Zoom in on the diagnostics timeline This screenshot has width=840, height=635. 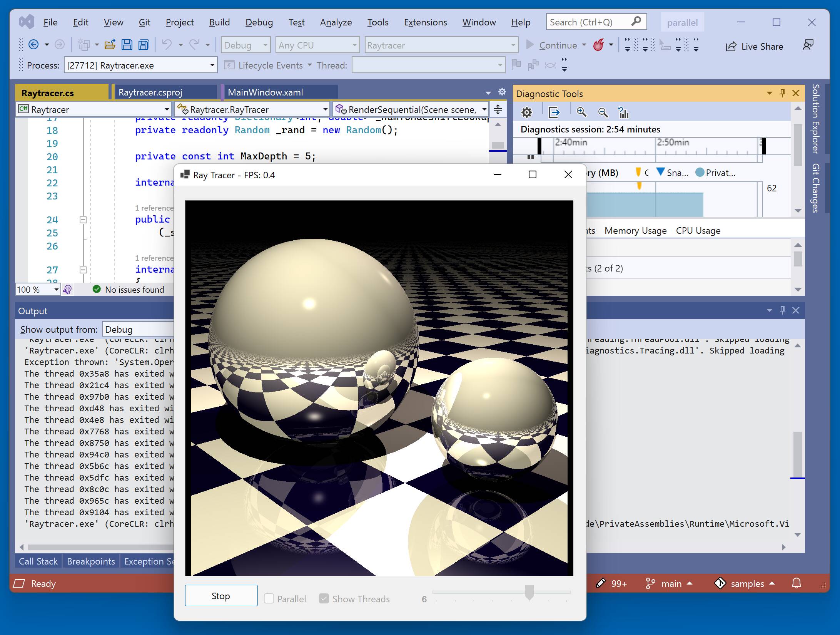pos(581,112)
